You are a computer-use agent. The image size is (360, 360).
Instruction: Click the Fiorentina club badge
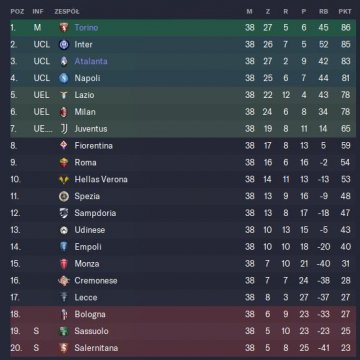64,146
